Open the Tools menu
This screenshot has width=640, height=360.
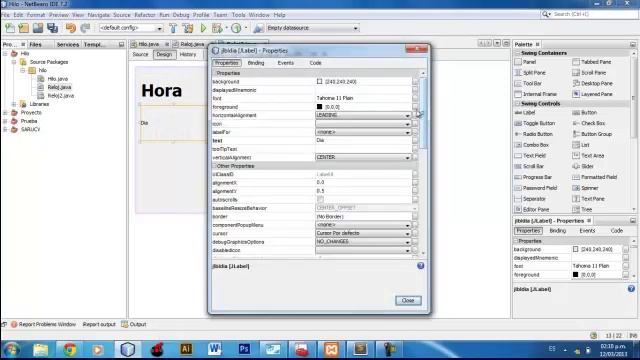coord(238,15)
